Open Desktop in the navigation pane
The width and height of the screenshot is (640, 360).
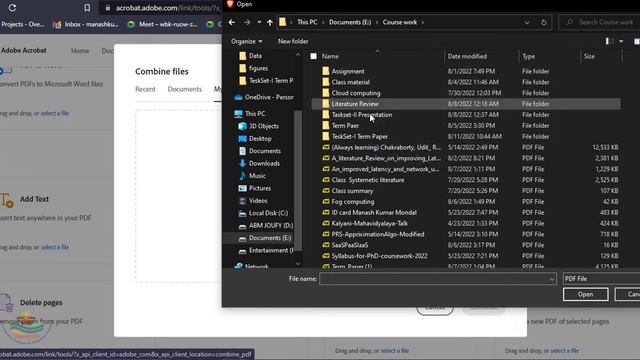[x=255, y=139]
